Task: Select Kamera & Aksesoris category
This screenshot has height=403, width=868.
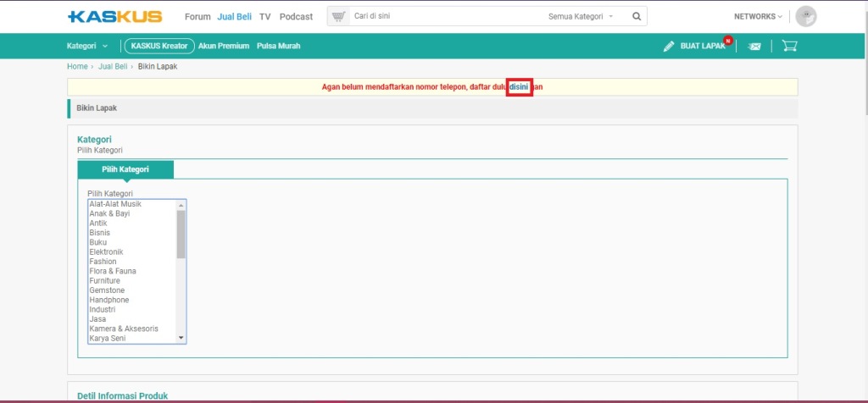Action: pyautogui.click(x=132, y=328)
